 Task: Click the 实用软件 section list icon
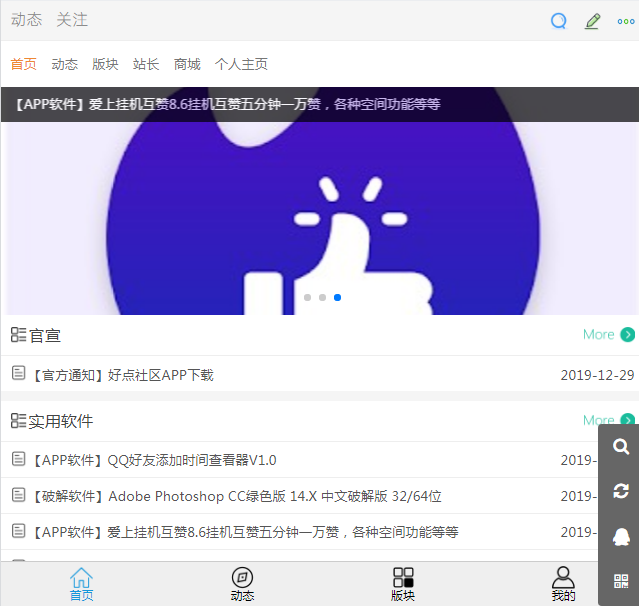[18, 421]
